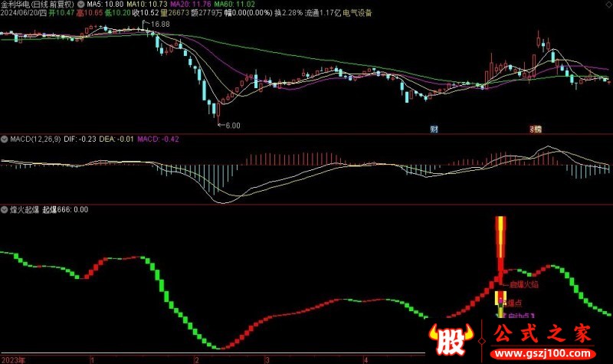The height and width of the screenshot is (364, 613).
Task: Click the low price 低10.20
Action: pyautogui.click(x=118, y=13)
